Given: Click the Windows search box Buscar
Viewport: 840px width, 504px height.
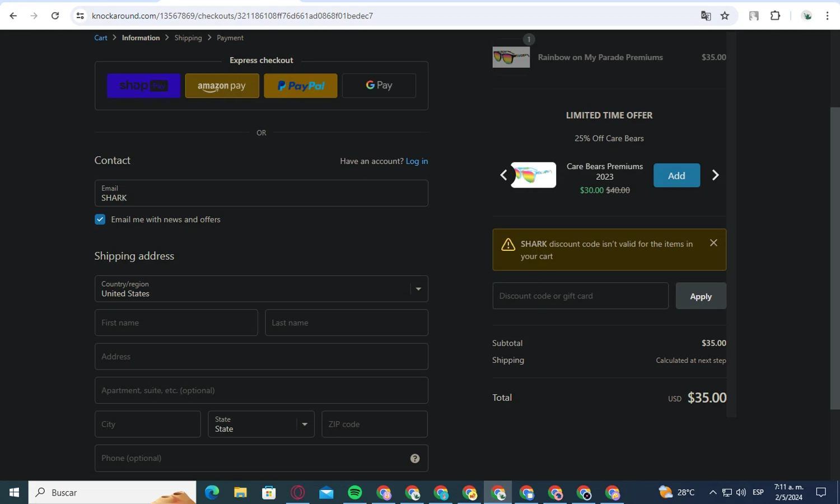Looking at the screenshot, I should click(x=112, y=492).
